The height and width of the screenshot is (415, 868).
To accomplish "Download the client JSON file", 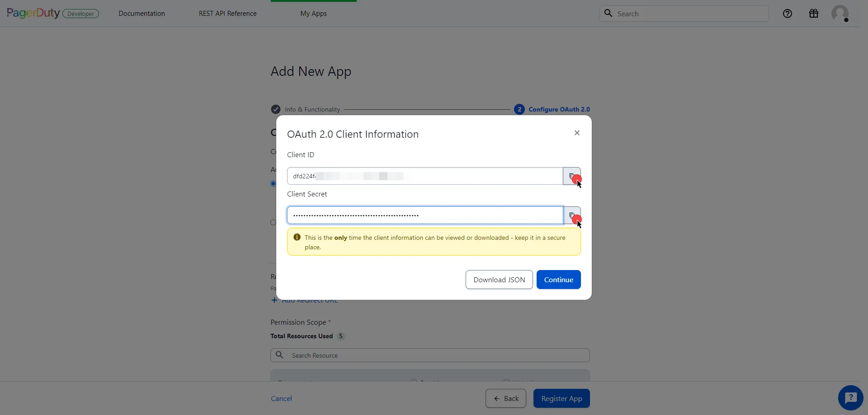I will [499, 280].
